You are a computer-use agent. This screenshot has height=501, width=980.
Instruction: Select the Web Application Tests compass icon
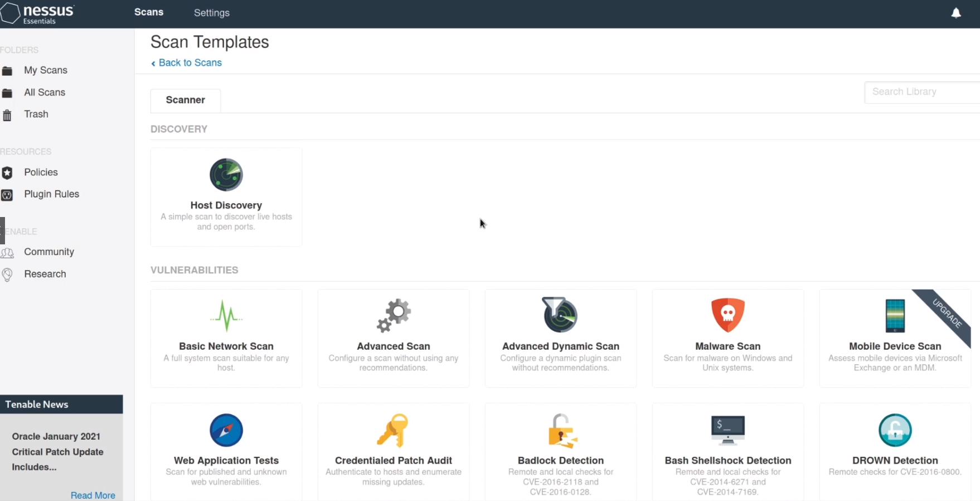point(226,430)
